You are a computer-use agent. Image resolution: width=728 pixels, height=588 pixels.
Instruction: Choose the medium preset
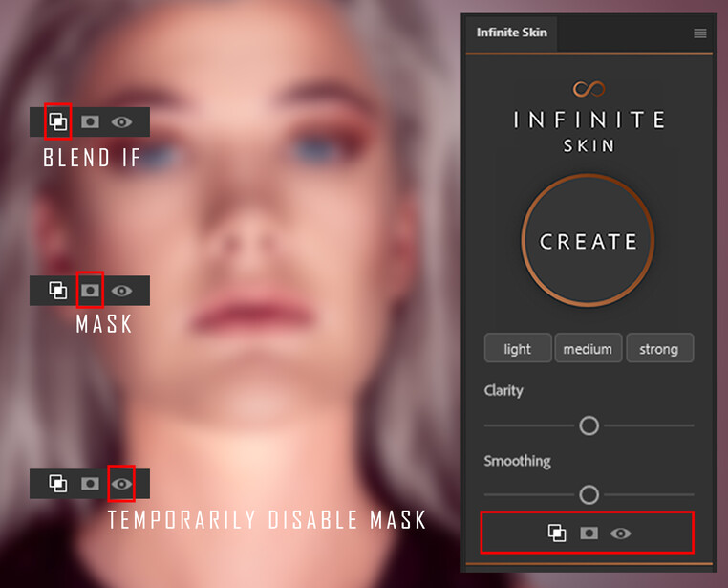588,348
